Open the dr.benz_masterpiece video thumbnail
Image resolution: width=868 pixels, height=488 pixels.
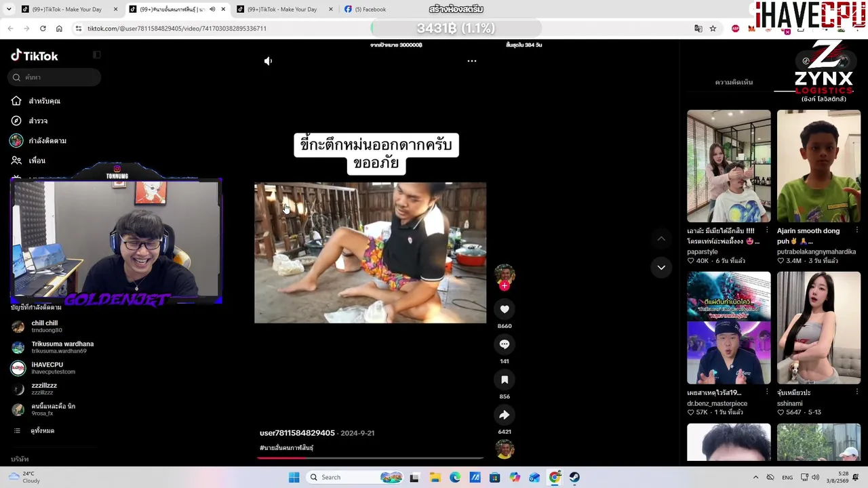tap(729, 328)
